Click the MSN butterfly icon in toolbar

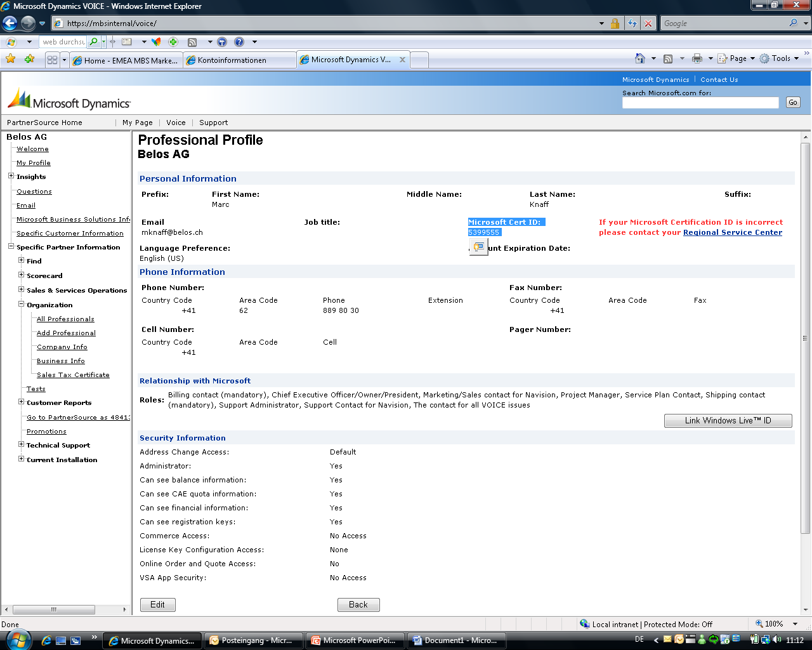[156, 42]
